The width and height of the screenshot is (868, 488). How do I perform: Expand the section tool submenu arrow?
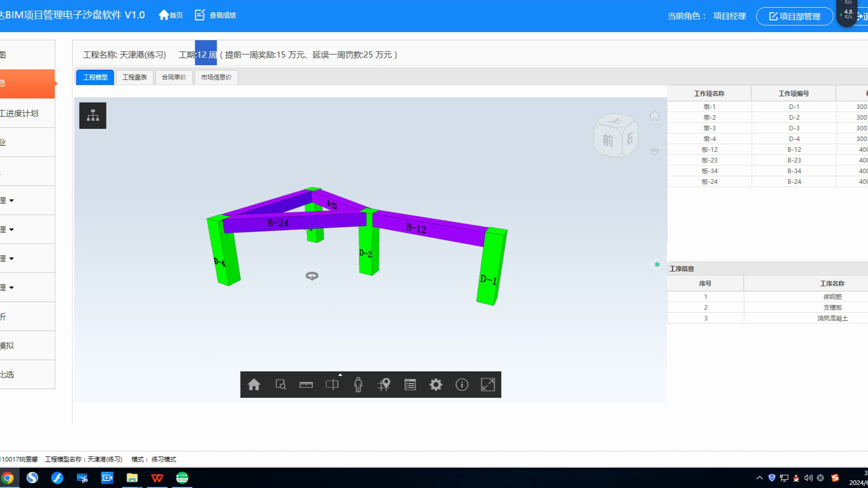tap(340, 374)
